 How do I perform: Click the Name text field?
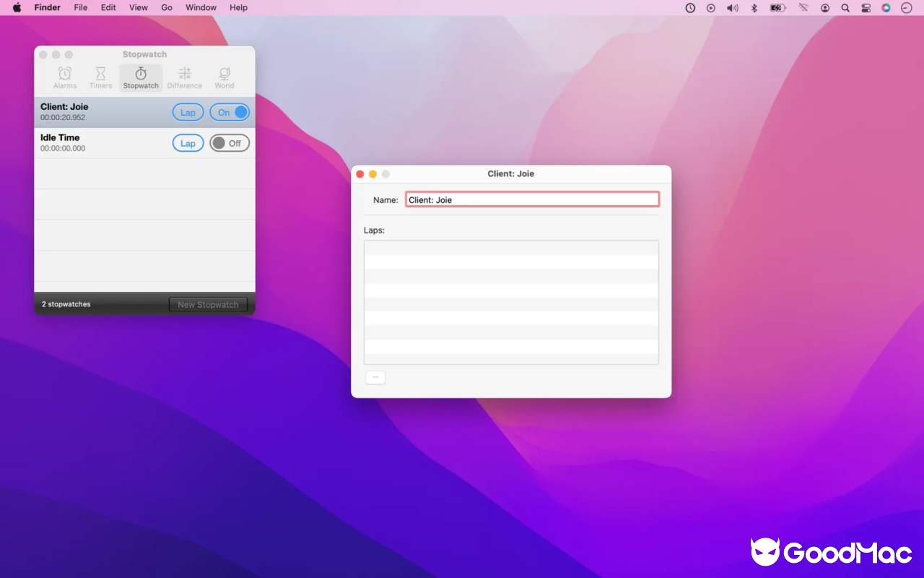pos(532,199)
